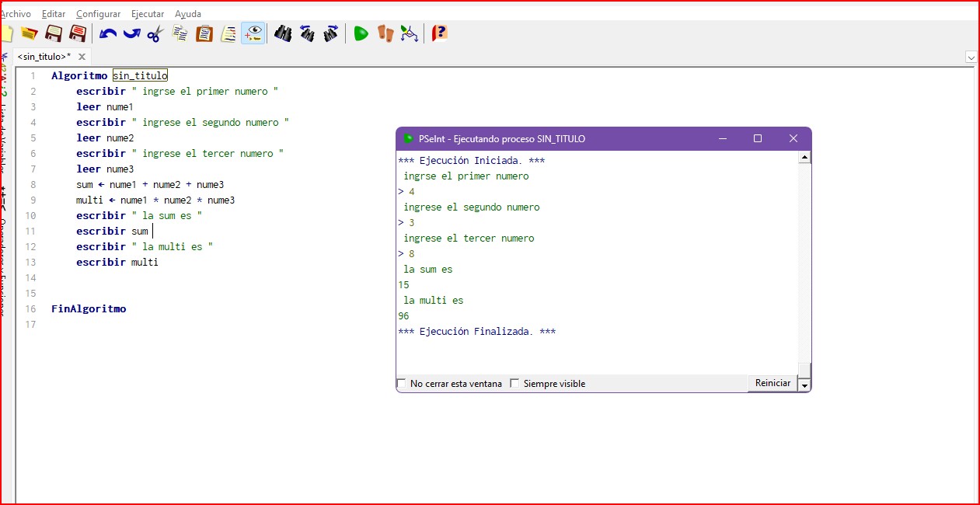Expand the tab list dropdown arrow
980x505 pixels.
[971, 57]
